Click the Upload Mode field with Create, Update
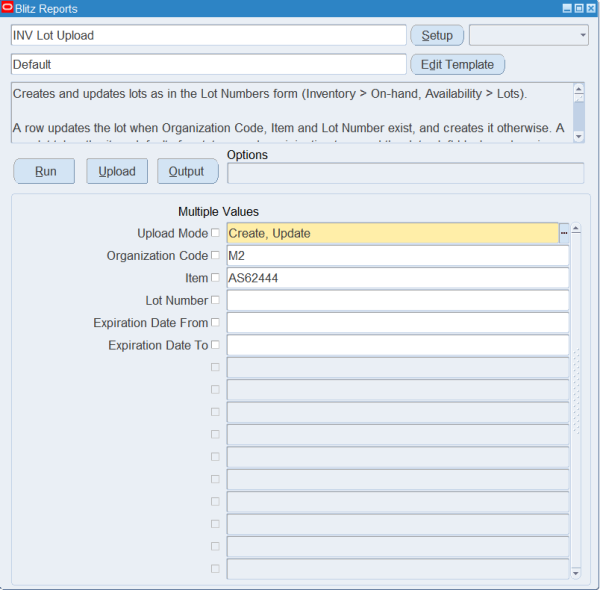This screenshot has width=600, height=590. (x=393, y=233)
